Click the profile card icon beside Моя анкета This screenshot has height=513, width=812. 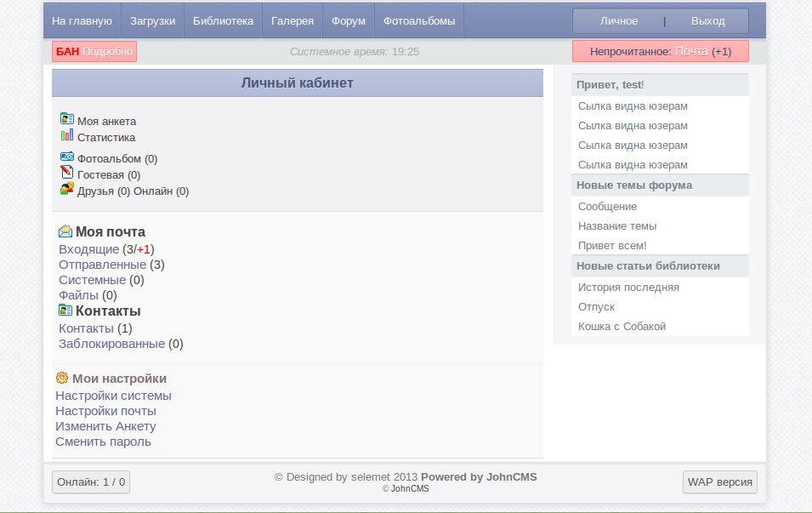pyautogui.click(x=67, y=118)
